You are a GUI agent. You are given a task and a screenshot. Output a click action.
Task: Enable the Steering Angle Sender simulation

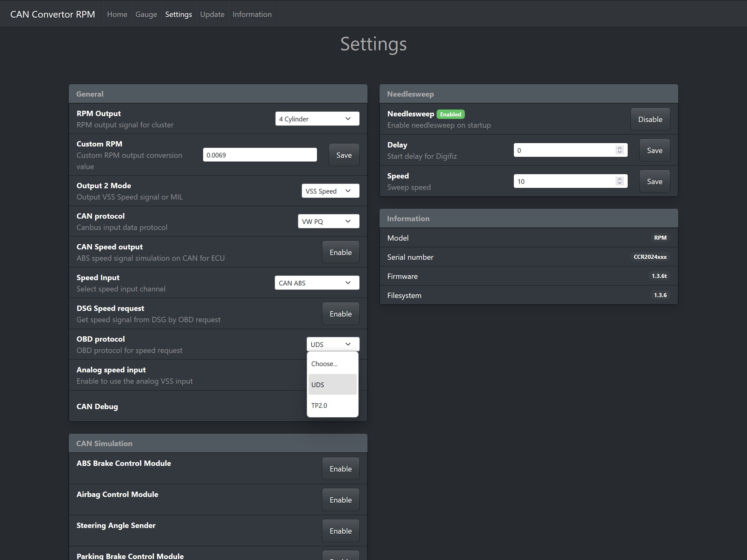pos(341,530)
